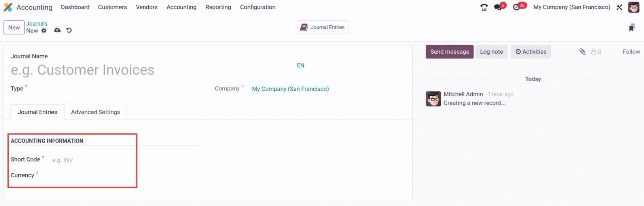Click the bookmark icon at top right
This screenshot has width=644, height=206.
(632, 27)
